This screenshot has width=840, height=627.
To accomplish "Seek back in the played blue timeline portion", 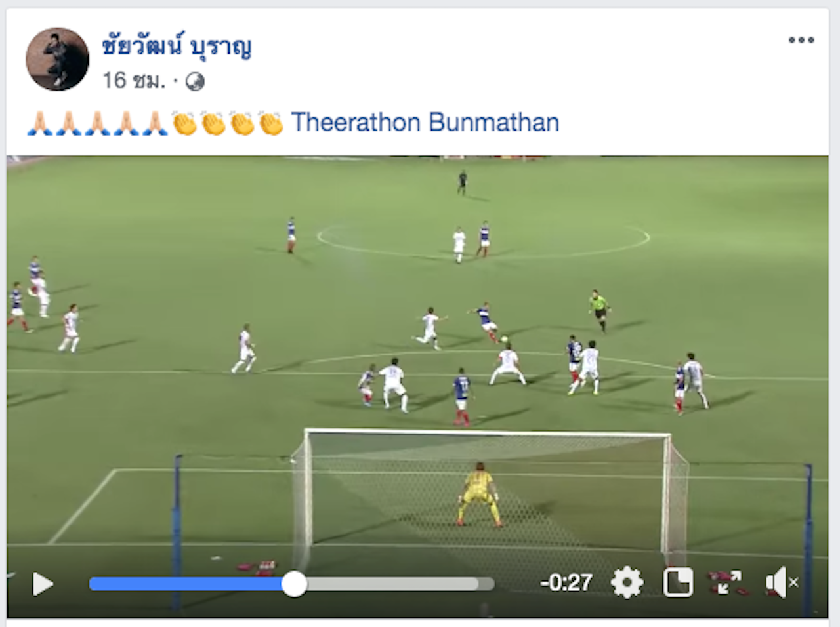I will [186, 584].
